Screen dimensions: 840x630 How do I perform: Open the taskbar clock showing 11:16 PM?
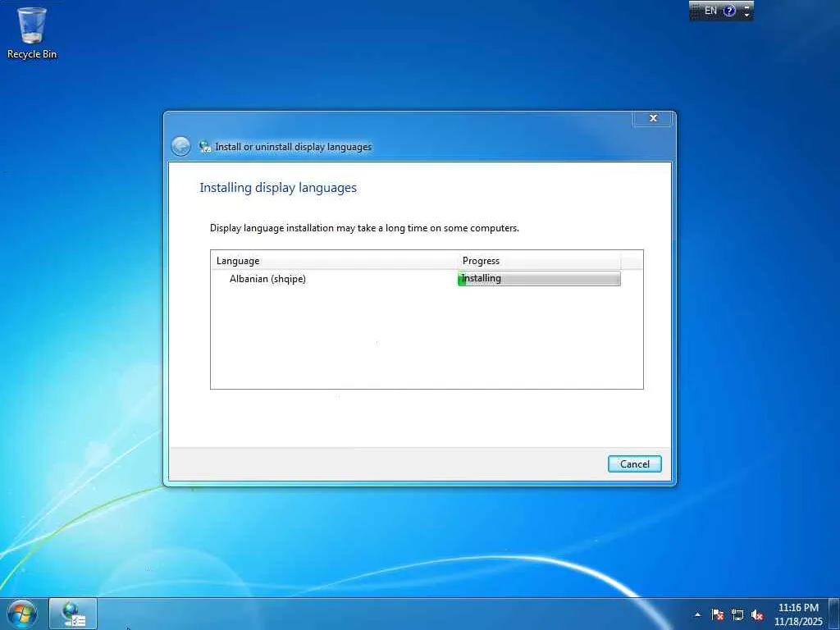pos(797,614)
